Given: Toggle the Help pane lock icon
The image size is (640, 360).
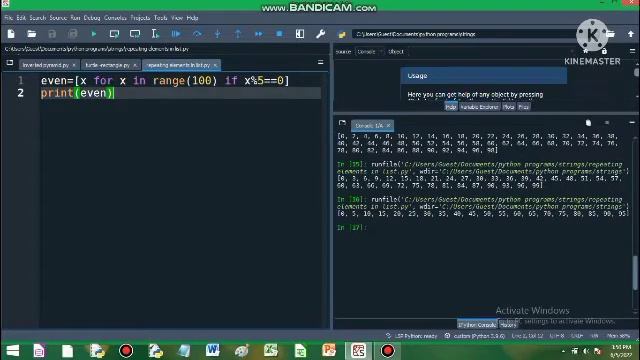Looking at the screenshot, I should coord(604,51).
